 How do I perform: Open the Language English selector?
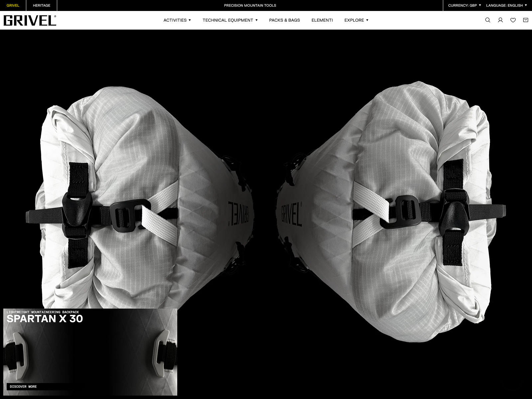[x=506, y=5]
